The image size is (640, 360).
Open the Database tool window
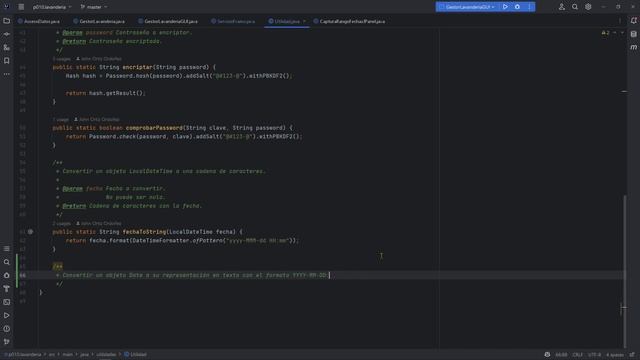633,34
